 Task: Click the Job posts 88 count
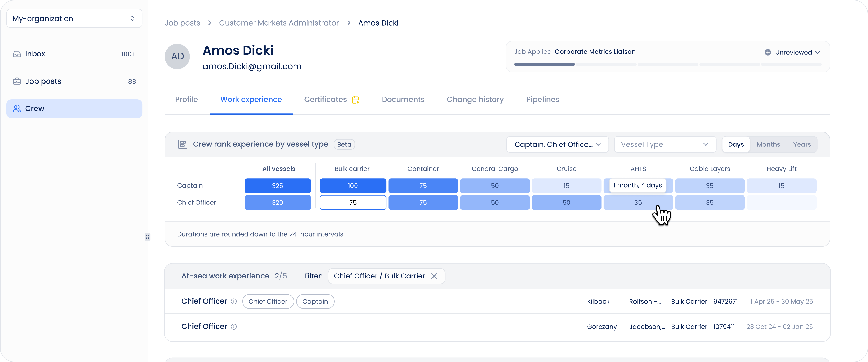pyautogui.click(x=132, y=81)
